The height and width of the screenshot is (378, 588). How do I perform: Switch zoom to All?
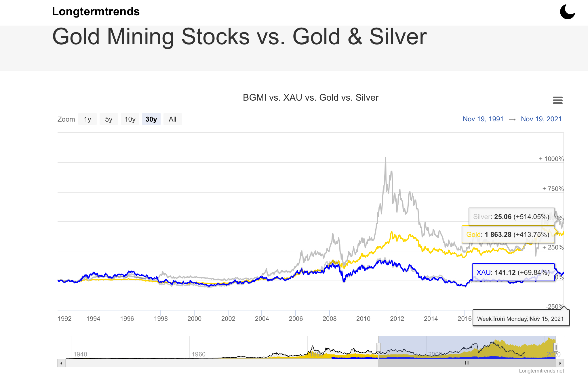[x=172, y=119]
